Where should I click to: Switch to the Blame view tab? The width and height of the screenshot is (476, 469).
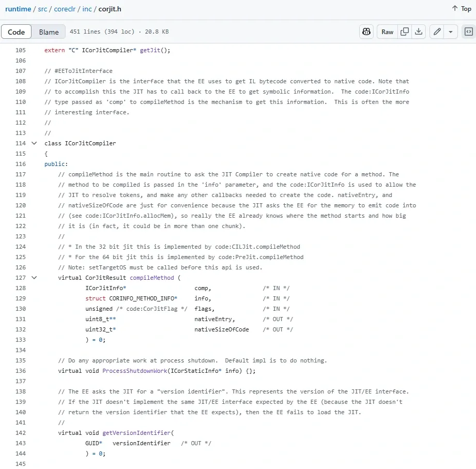pyautogui.click(x=49, y=32)
